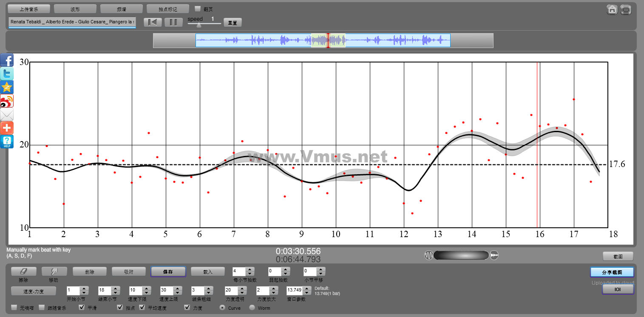Select the eraser (擦除) tool

click(x=24, y=271)
